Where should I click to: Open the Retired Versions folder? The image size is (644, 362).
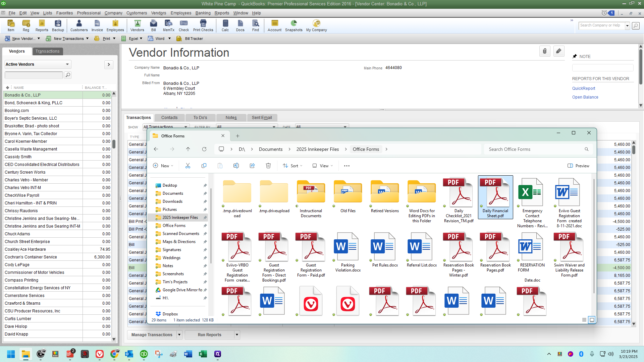click(x=385, y=196)
